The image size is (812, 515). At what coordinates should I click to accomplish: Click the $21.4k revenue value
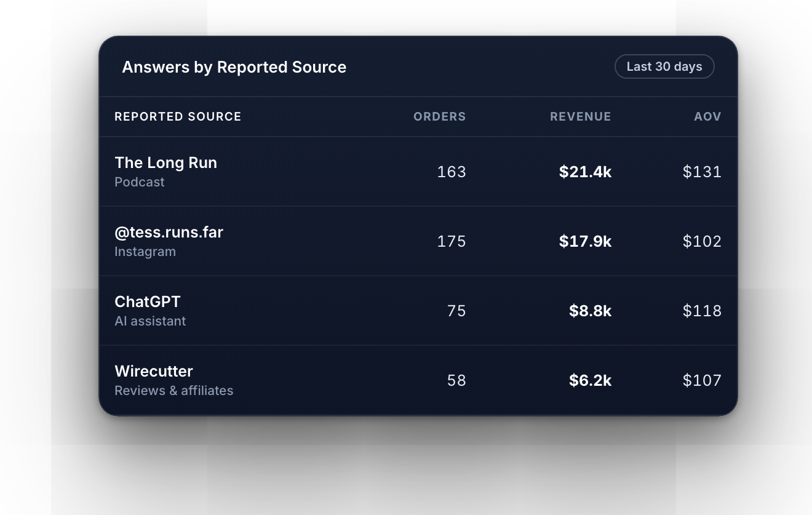tap(585, 172)
